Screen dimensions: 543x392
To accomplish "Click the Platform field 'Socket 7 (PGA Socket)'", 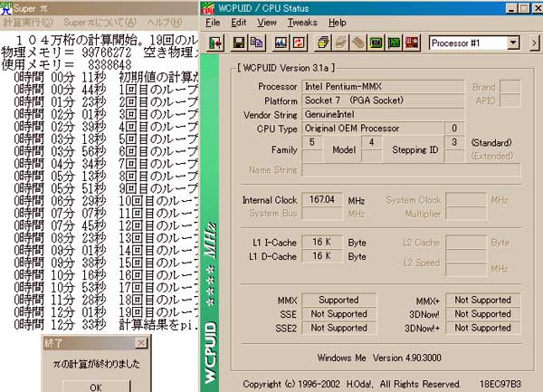I will pos(383,100).
